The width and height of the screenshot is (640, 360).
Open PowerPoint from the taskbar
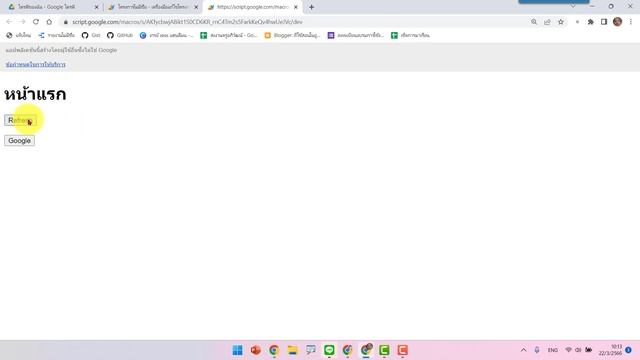point(256,350)
